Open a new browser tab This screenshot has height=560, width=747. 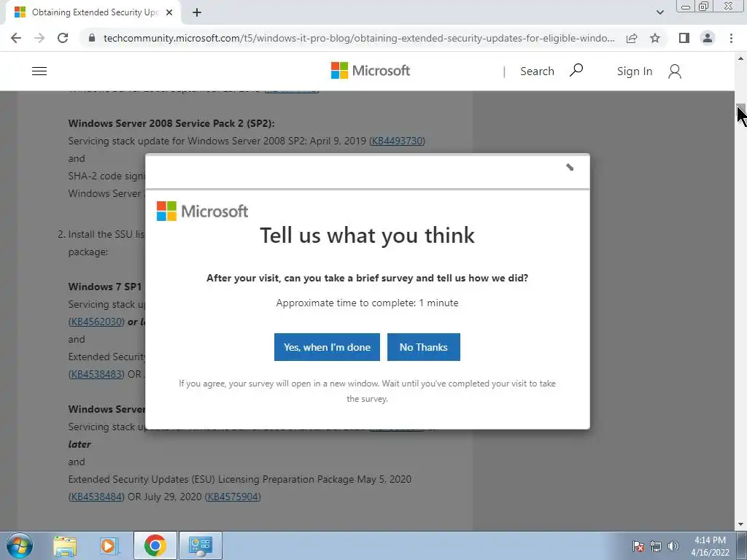(x=197, y=13)
